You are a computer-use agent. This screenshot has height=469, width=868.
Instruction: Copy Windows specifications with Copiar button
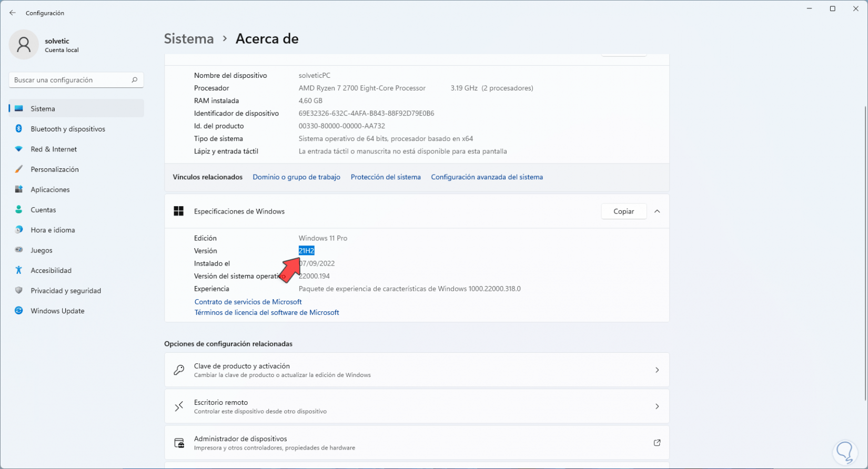(624, 211)
